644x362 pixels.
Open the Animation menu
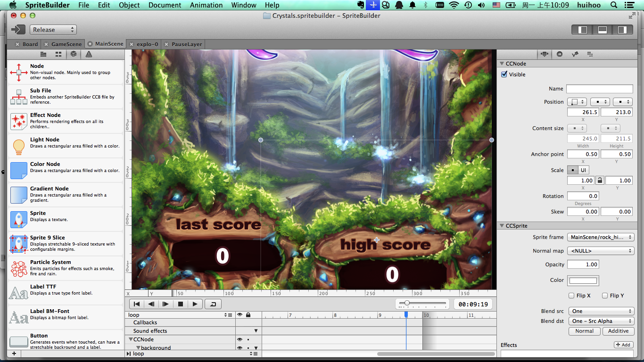(206, 5)
